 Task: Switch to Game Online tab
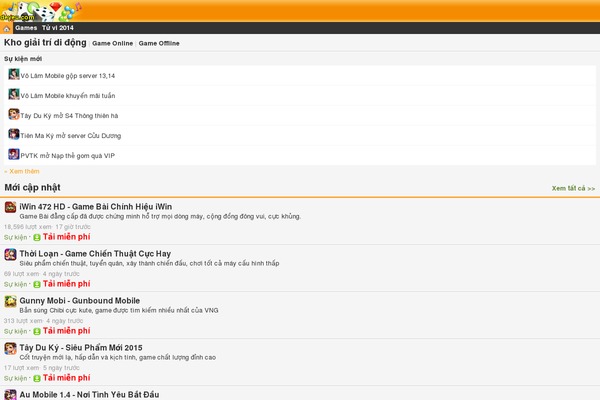pyautogui.click(x=112, y=44)
